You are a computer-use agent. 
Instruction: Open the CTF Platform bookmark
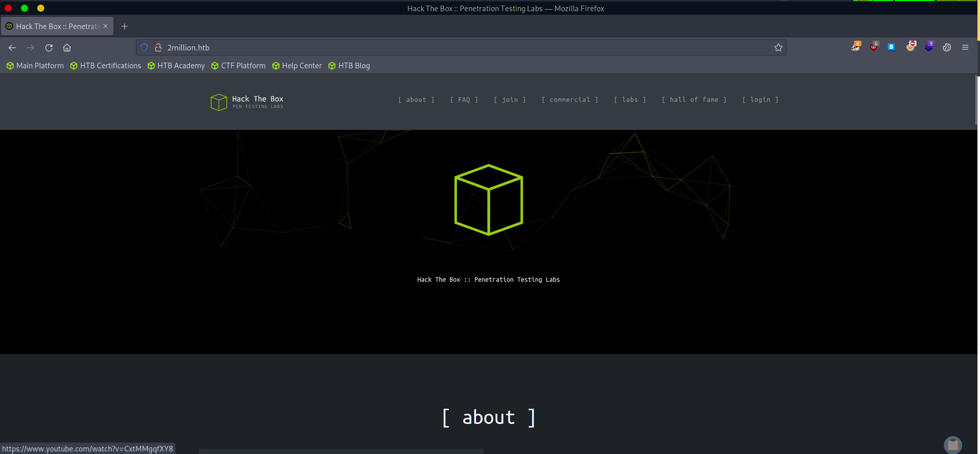(x=238, y=66)
